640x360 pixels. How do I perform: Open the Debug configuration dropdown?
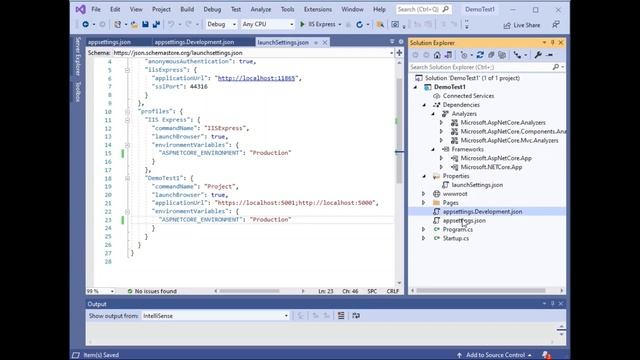pyautogui.click(x=234, y=24)
